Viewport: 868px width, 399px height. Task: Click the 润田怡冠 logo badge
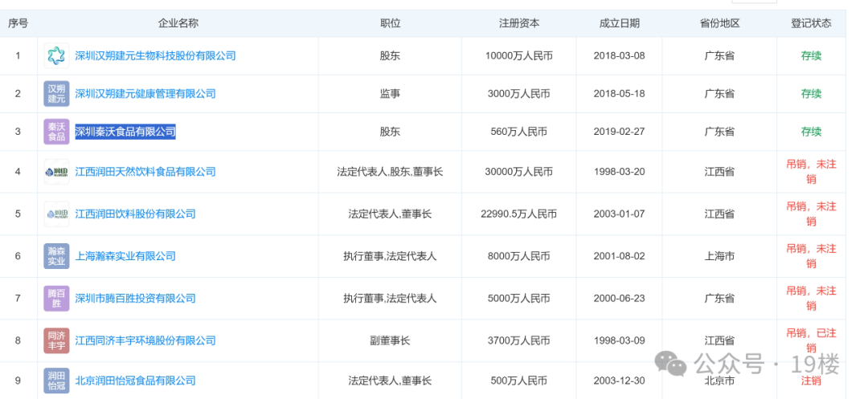(56, 381)
